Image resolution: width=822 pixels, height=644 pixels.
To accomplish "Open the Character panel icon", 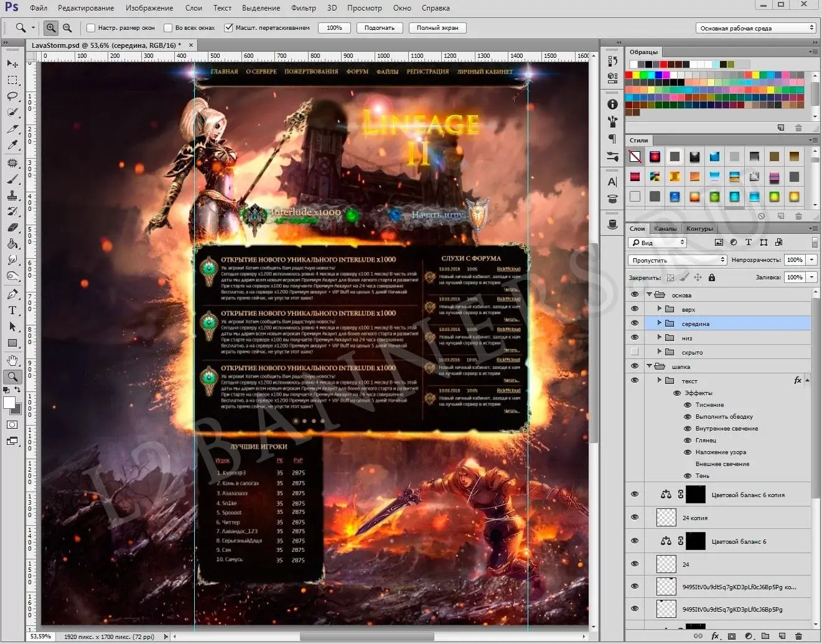I will tap(612, 182).
